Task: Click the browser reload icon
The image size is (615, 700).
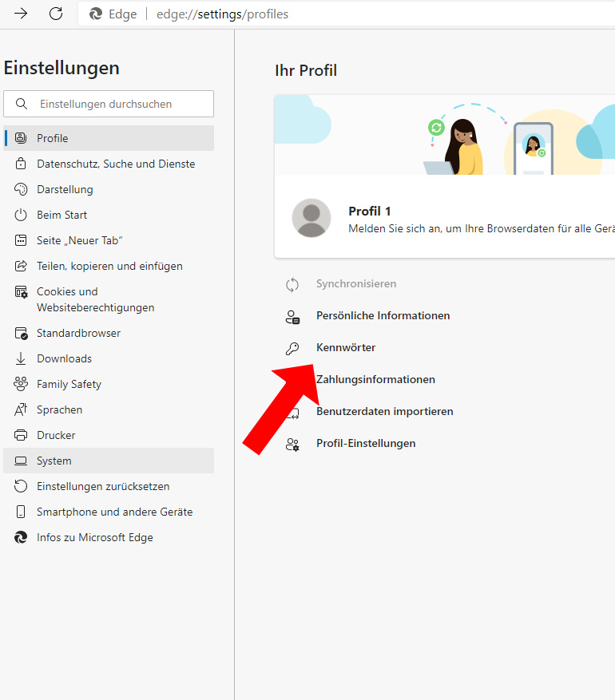Action: point(56,14)
